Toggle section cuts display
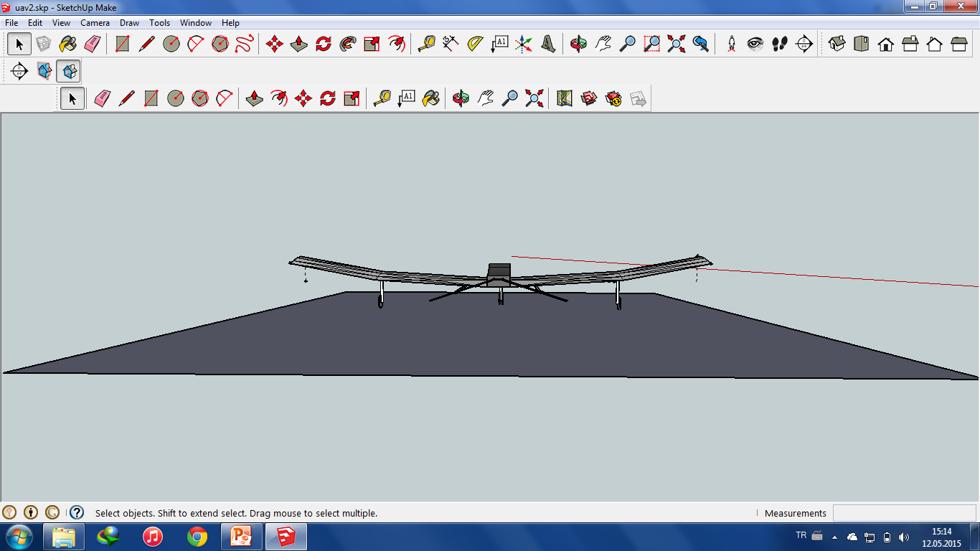Viewport: 980px width, 551px height. [67, 72]
